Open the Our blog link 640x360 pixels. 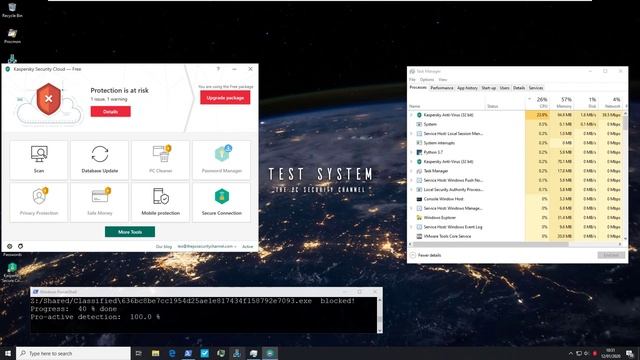[164, 247]
